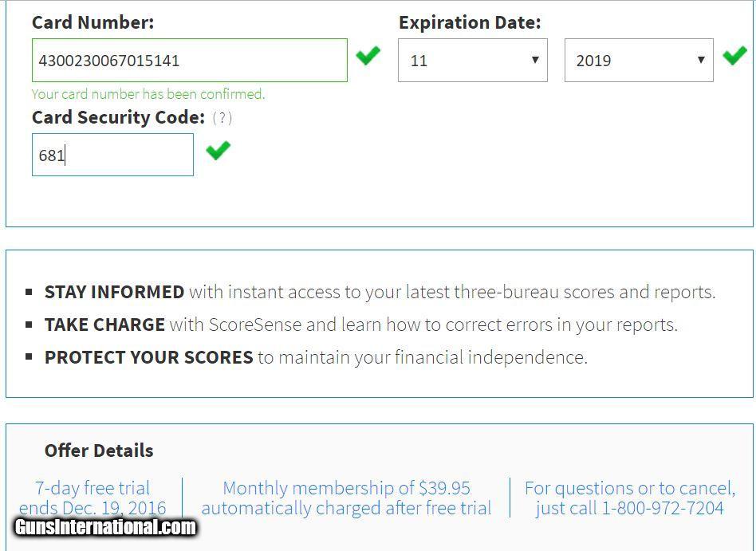Screen dimensions: 756x551
Task: Click the bullet square before PROTECT YOUR SCORES
Action: [x=30, y=358]
